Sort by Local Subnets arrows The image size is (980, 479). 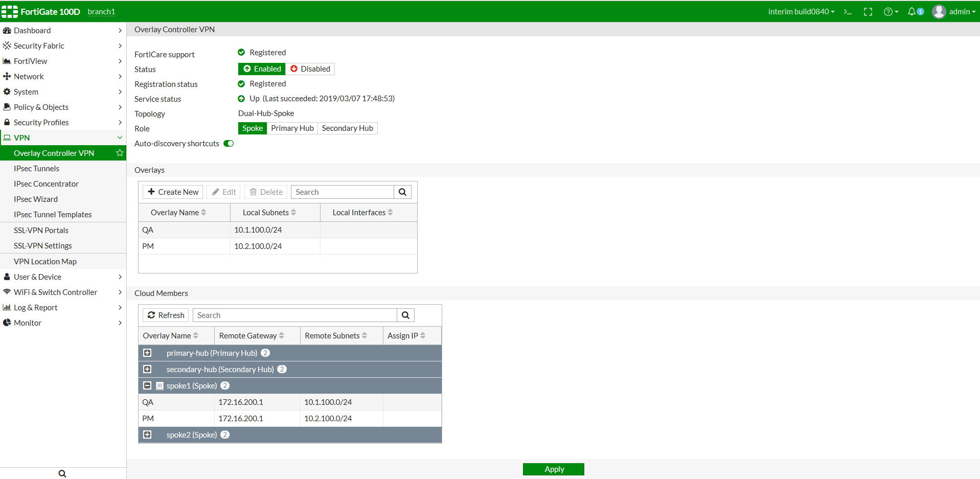coord(293,213)
